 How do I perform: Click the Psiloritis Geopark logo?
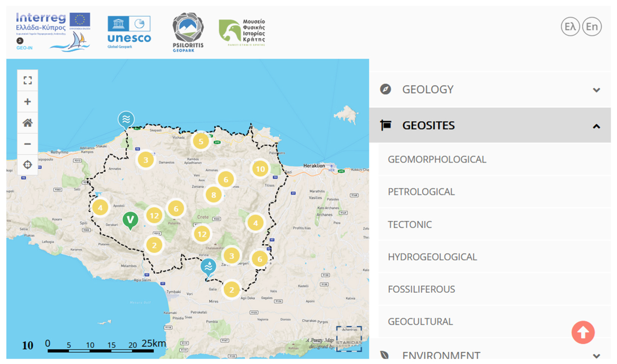188,32
